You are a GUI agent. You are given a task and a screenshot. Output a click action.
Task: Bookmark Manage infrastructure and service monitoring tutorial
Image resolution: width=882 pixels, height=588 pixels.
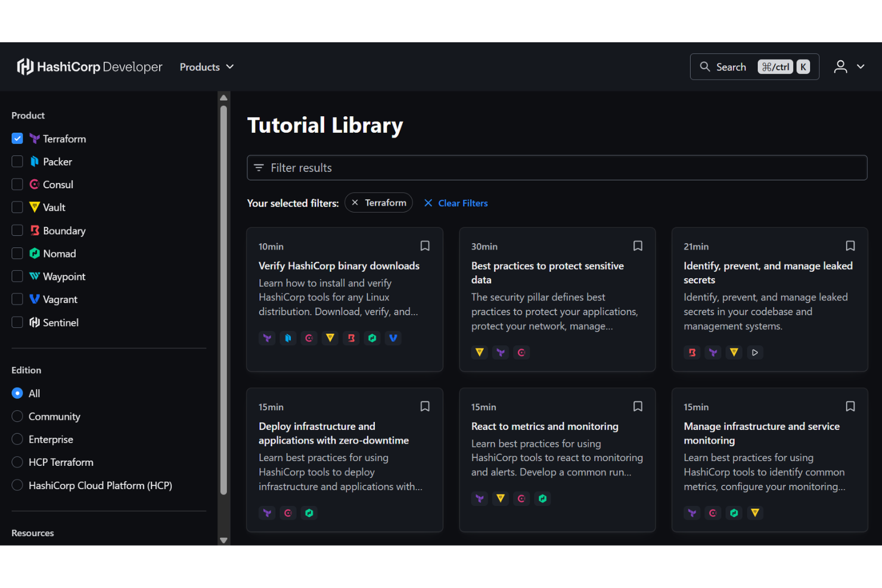pos(850,406)
